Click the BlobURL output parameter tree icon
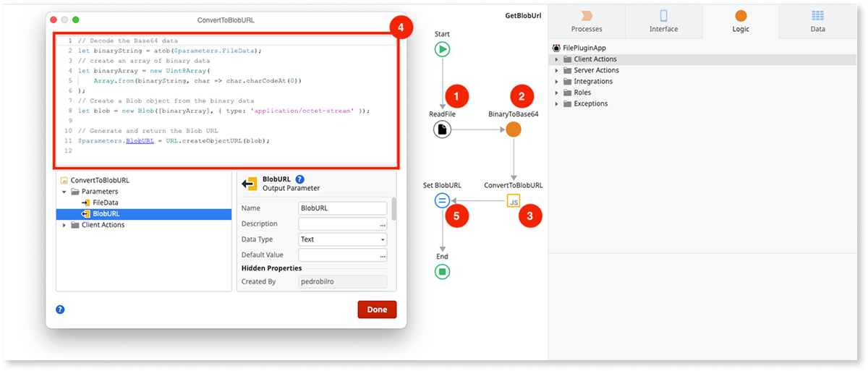 click(85, 214)
